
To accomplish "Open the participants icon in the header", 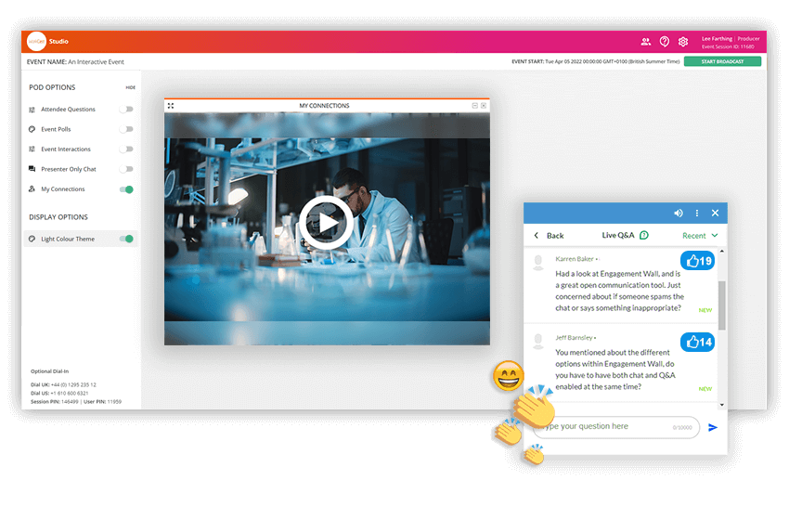I will 646,42.
